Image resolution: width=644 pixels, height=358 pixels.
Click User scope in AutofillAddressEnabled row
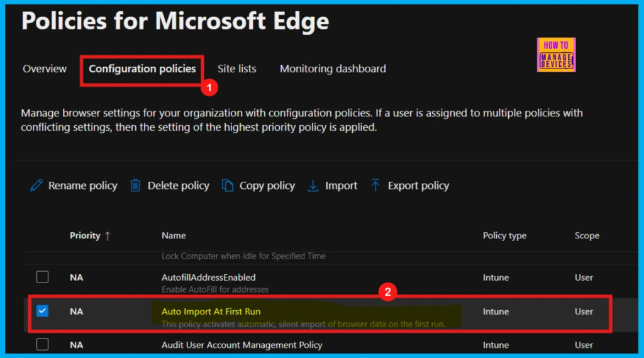point(584,277)
